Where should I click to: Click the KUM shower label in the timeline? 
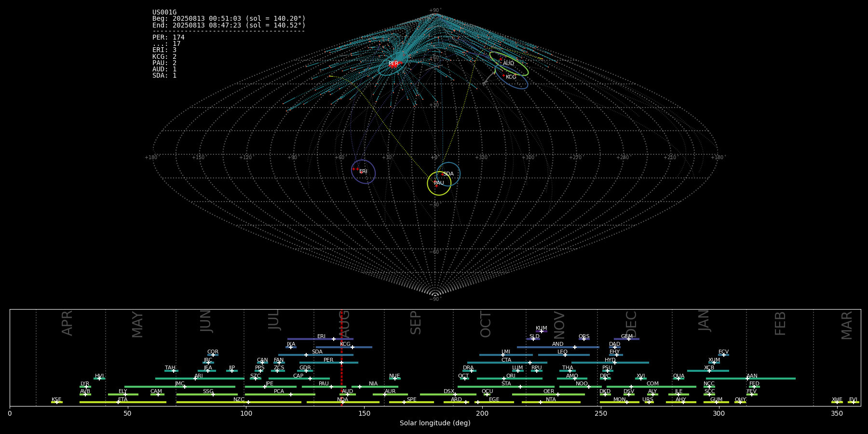pyautogui.click(x=542, y=328)
